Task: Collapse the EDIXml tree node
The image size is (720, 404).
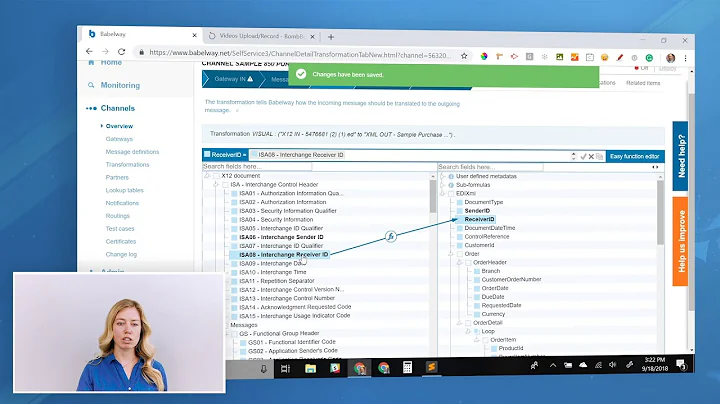Action: [443, 194]
